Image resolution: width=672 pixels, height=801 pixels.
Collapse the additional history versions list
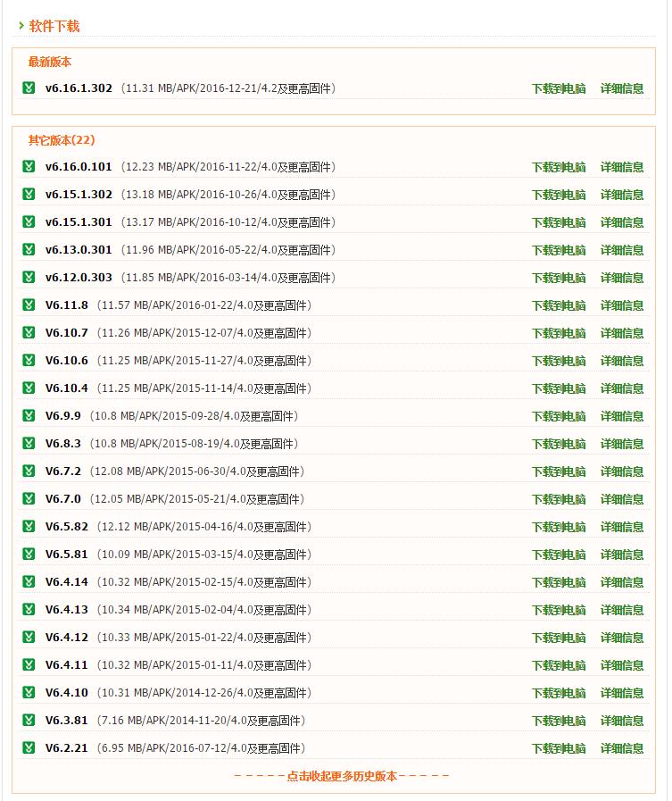click(342, 776)
